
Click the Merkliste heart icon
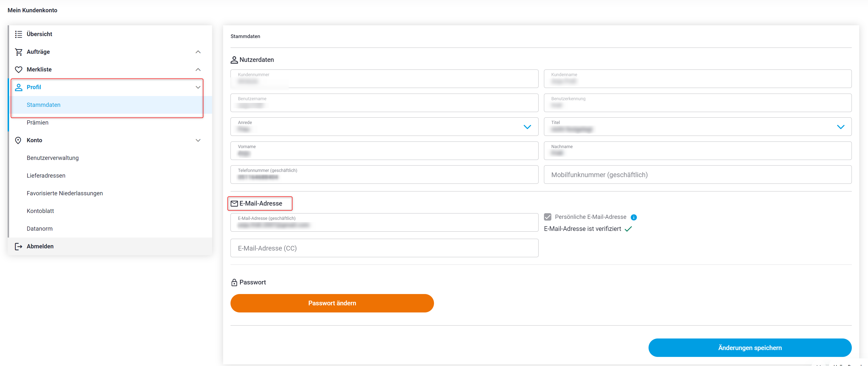pos(18,70)
